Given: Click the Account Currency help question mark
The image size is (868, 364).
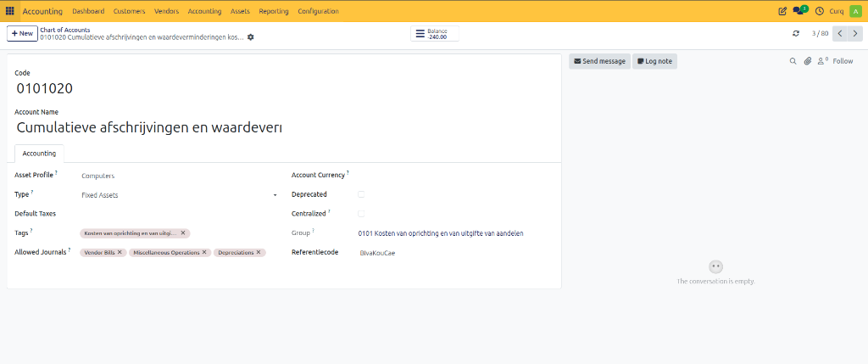Looking at the screenshot, I should (x=348, y=173).
